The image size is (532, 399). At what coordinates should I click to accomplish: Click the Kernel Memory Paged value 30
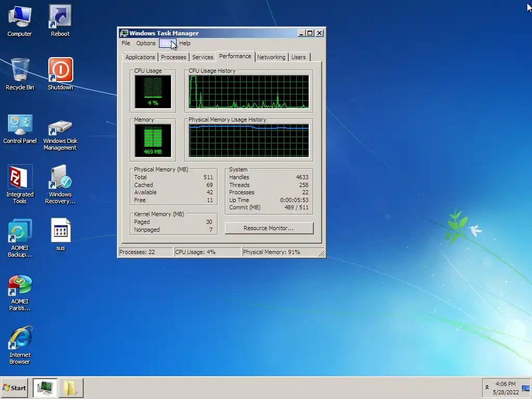tap(209, 222)
